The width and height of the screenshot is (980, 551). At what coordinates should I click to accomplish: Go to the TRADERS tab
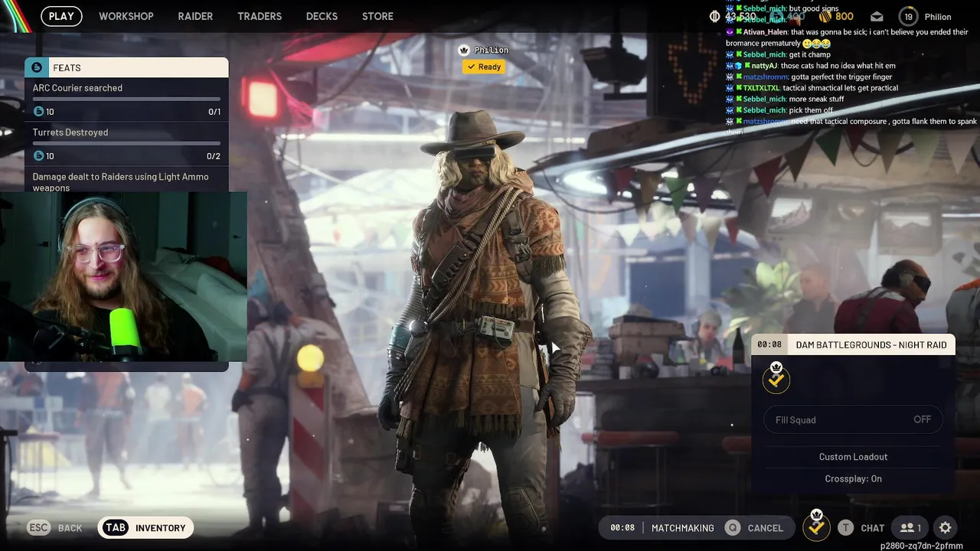260,16
